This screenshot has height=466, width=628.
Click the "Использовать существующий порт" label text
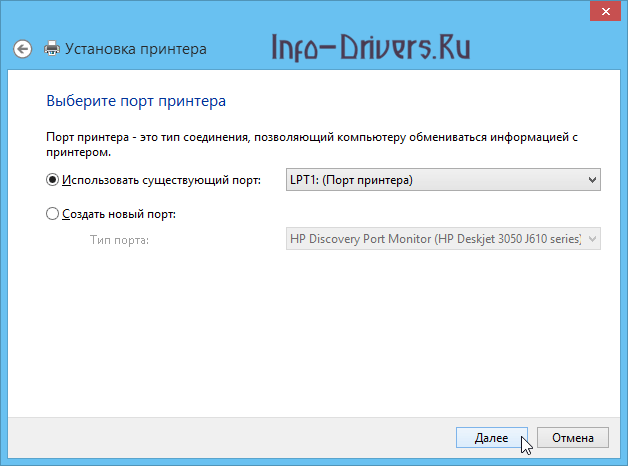(161, 180)
